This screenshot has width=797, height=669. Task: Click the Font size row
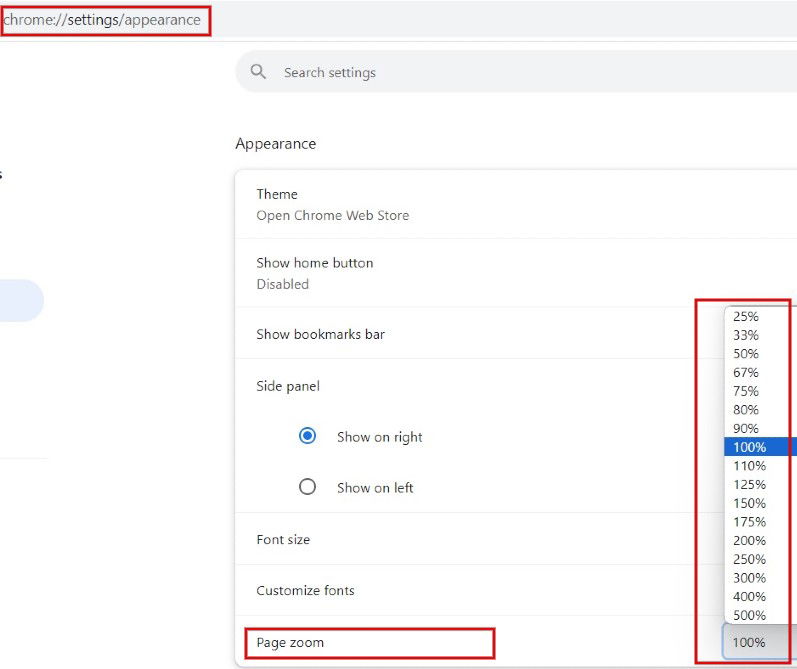465,539
